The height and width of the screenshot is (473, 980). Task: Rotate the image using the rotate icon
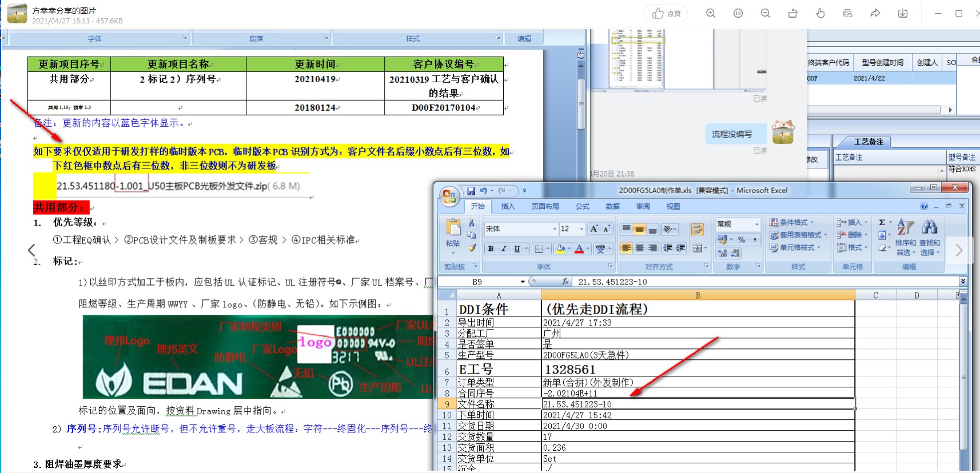coord(793,13)
